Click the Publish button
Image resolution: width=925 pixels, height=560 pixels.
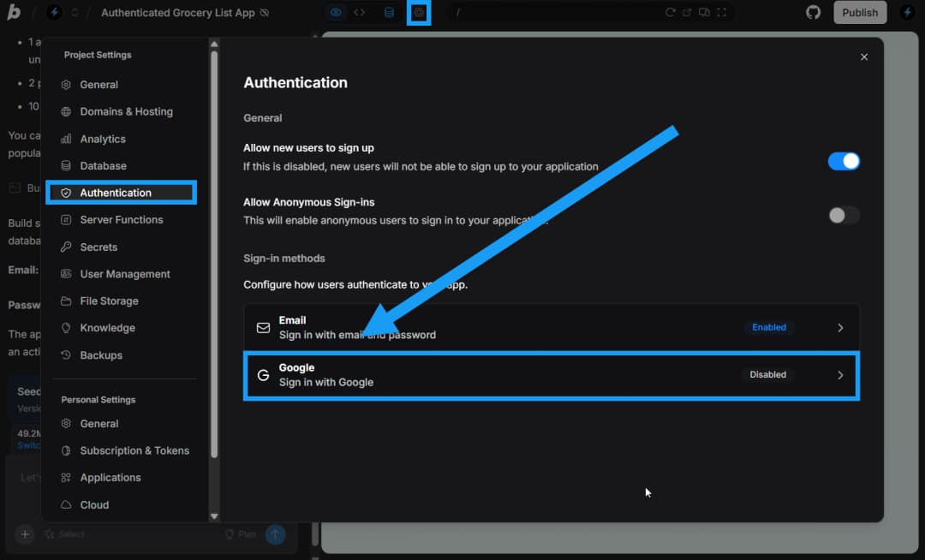(x=860, y=12)
